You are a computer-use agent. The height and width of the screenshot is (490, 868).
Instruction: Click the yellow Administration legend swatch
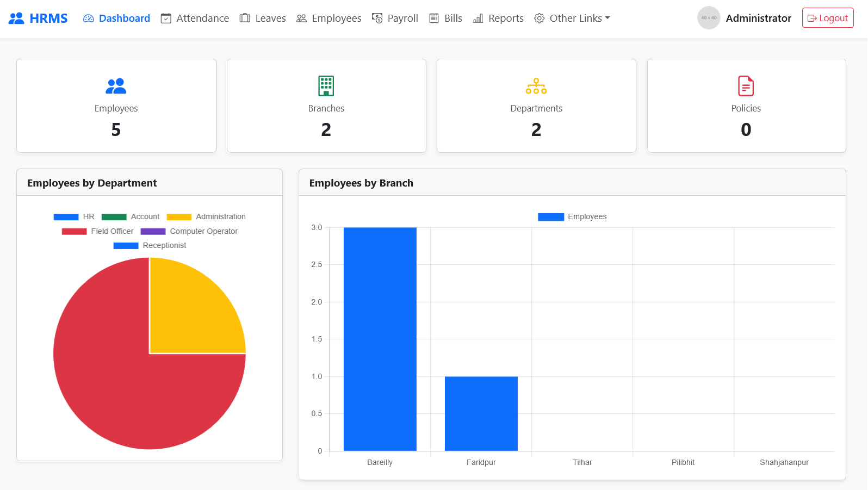(179, 216)
